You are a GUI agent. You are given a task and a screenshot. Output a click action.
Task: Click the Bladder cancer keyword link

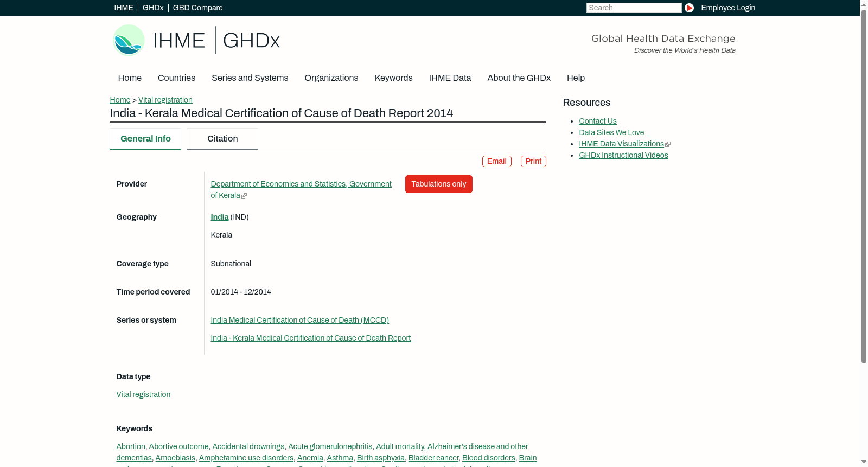click(x=433, y=458)
